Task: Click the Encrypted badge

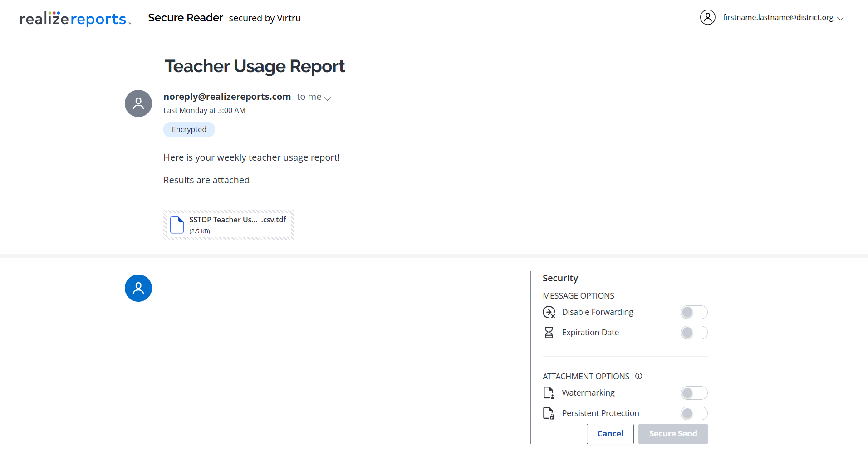Action: [189, 130]
